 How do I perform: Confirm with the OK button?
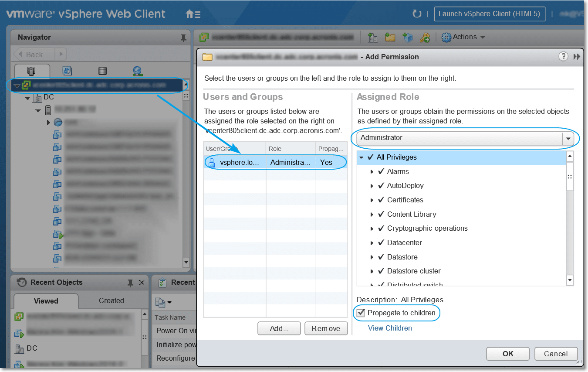point(508,354)
